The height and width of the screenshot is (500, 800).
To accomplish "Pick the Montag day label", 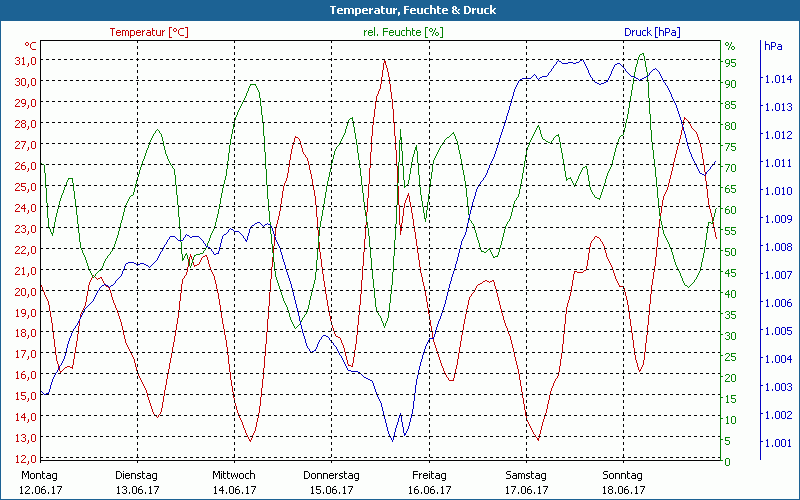I will (x=39, y=475).
